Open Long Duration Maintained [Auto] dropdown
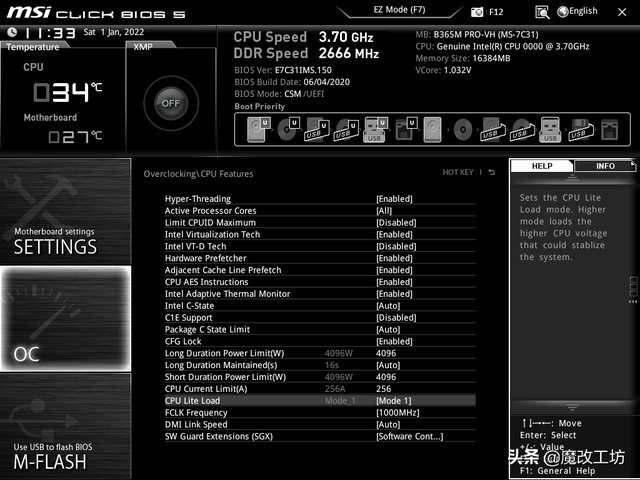The image size is (640, 480). click(388, 365)
